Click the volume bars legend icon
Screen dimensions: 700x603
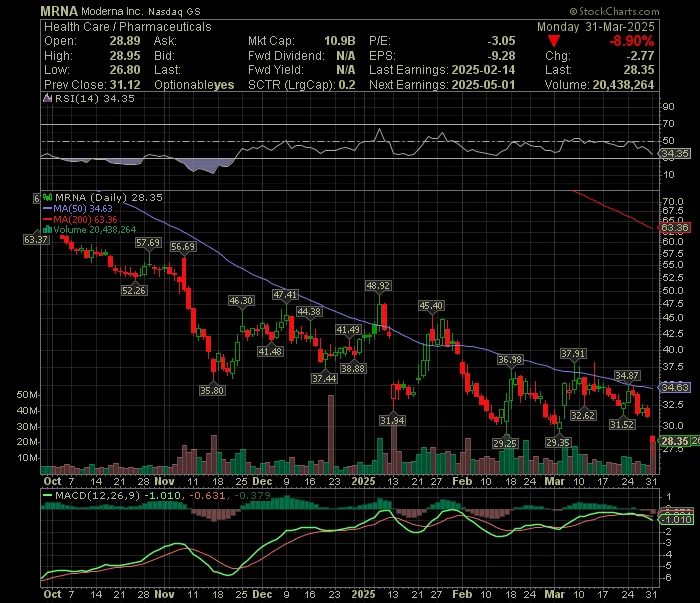(x=47, y=230)
